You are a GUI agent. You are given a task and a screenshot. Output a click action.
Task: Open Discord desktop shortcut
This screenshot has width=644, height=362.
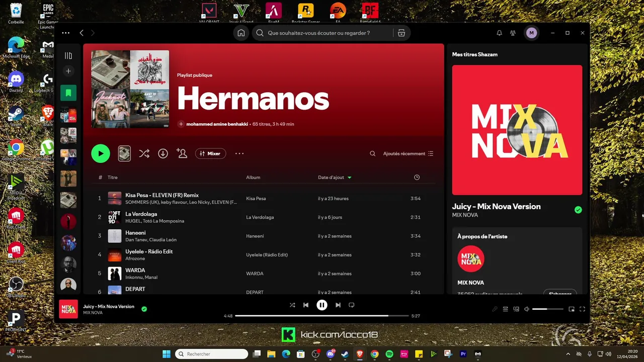16,82
